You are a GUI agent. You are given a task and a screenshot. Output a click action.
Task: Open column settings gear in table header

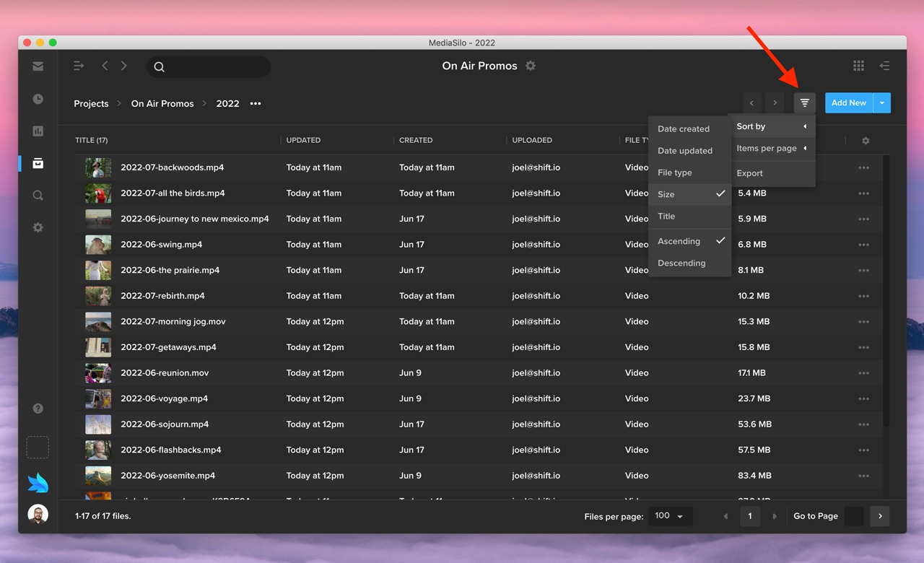pos(866,141)
